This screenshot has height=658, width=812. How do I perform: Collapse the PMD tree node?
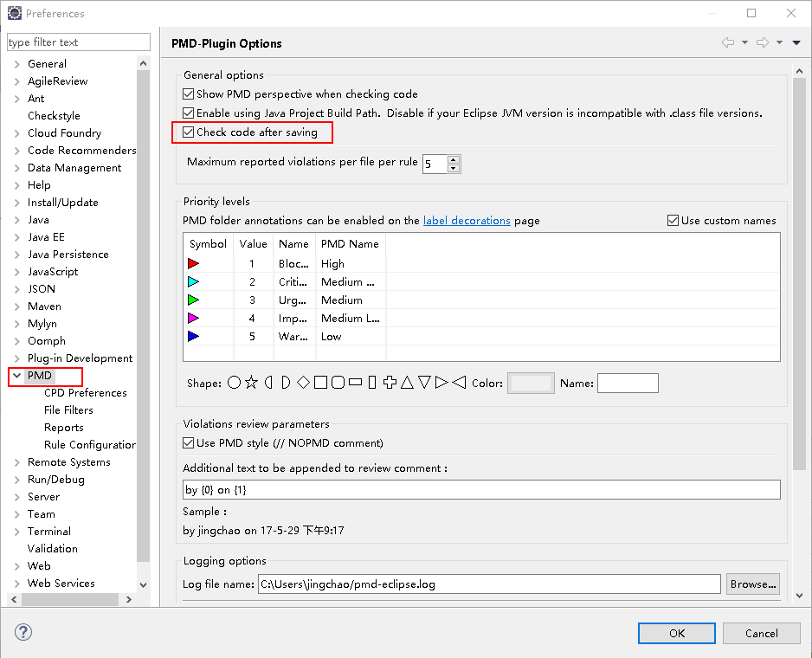click(x=17, y=376)
